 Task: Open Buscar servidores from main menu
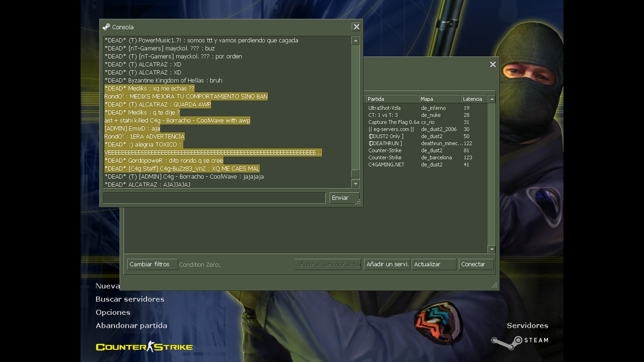[130, 299]
